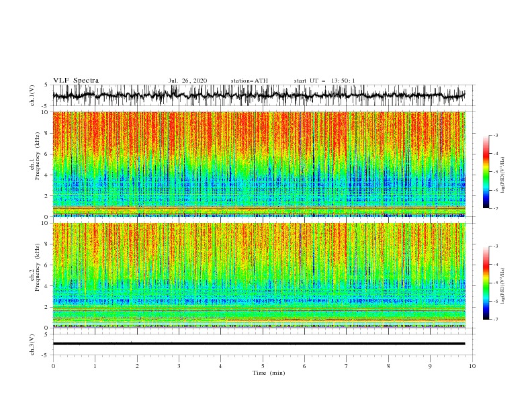This screenshot has height=411, width=532.
Task: Click the 8 kHz tick on ch.1 frequency axis
Action: pos(47,133)
